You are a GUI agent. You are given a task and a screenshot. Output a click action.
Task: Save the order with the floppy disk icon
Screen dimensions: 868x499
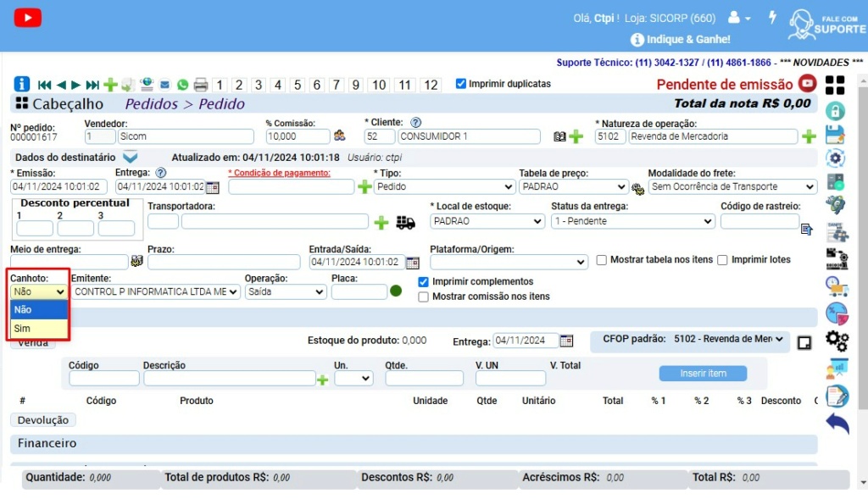click(835, 135)
